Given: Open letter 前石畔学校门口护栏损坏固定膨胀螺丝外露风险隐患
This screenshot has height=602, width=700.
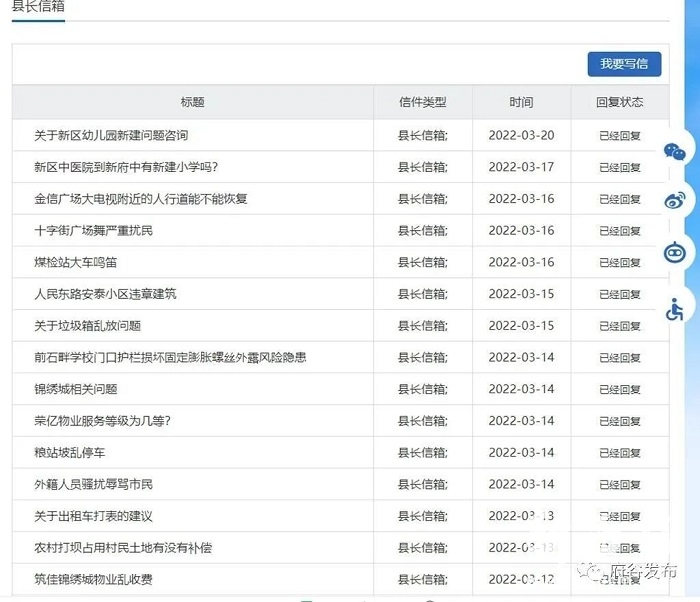Looking at the screenshot, I should pyautogui.click(x=170, y=358).
